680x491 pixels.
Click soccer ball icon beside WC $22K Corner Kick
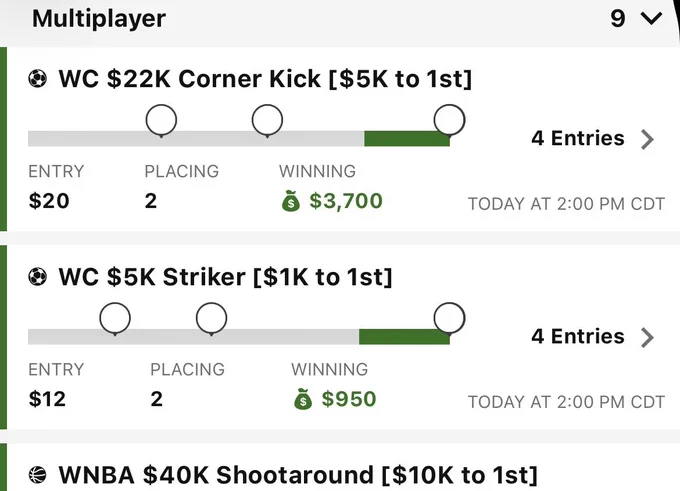tap(38, 79)
